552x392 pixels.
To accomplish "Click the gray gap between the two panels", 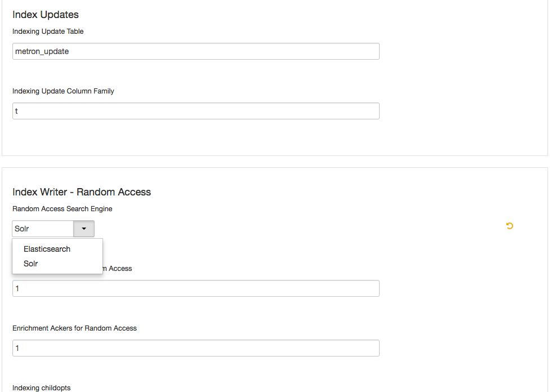I will [x=275, y=162].
